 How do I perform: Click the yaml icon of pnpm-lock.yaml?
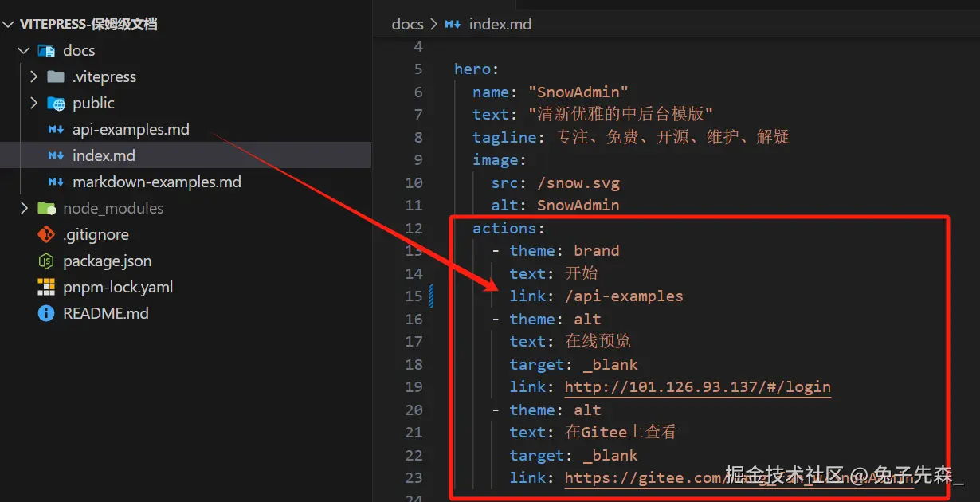click(46, 288)
